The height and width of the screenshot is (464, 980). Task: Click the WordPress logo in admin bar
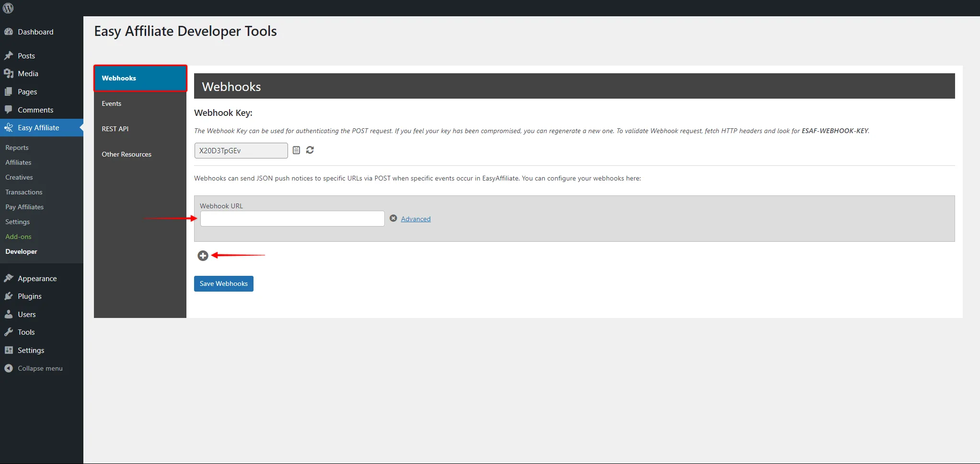pos(8,8)
